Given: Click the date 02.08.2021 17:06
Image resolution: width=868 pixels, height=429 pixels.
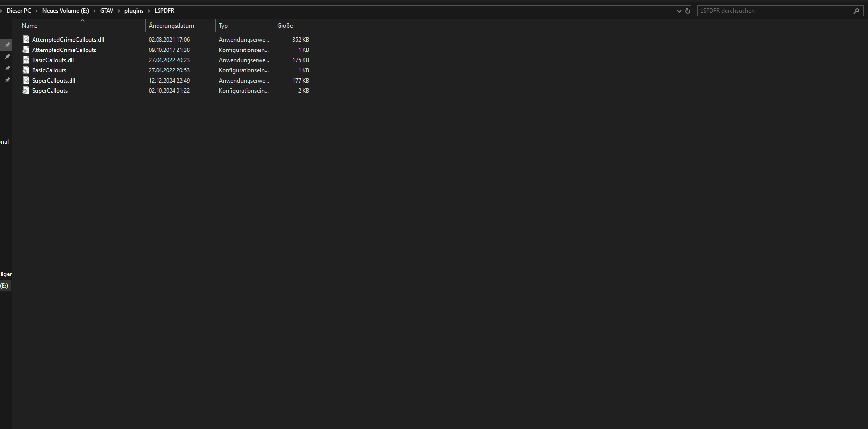Looking at the screenshot, I should pyautogui.click(x=169, y=40).
